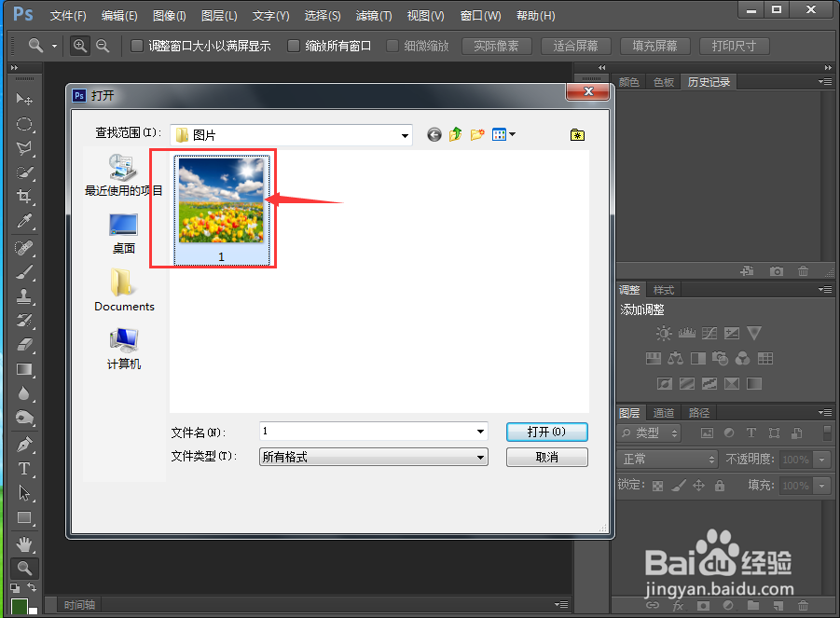The height and width of the screenshot is (618, 840).
Task: Expand the look-in folder dropdown
Action: click(405, 135)
